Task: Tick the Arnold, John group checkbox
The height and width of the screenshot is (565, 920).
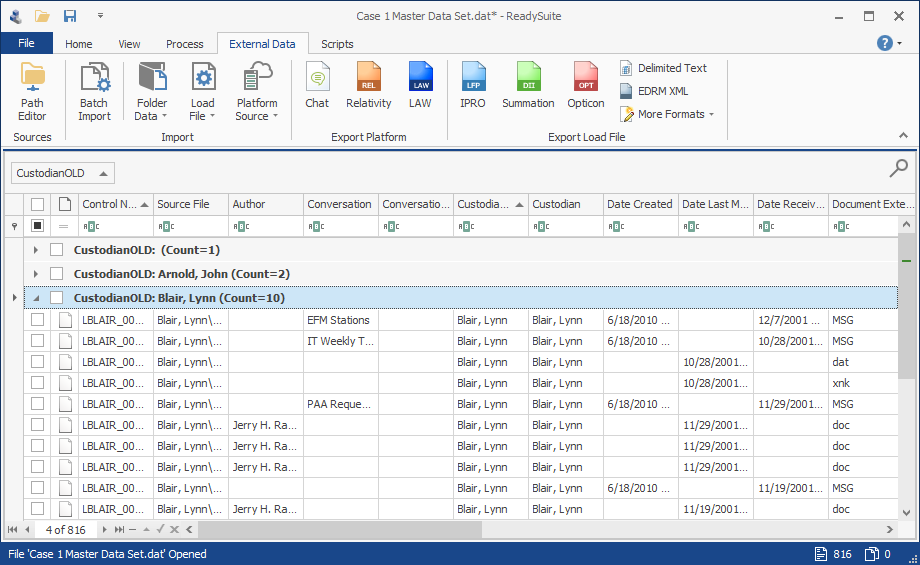Action: point(56,273)
